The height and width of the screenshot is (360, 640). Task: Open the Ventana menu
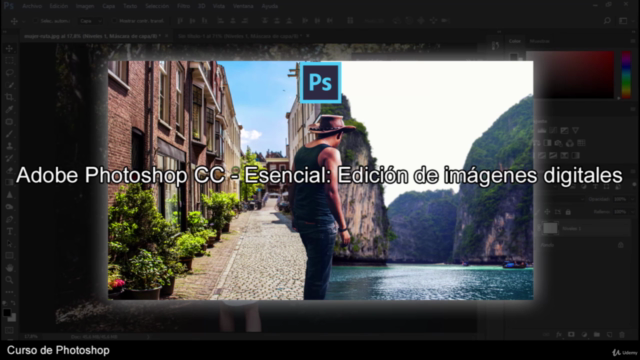243,6
